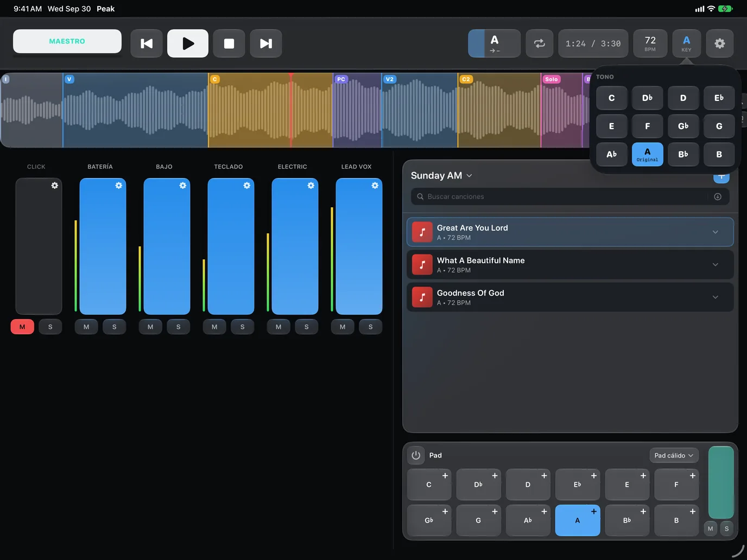The width and height of the screenshot is (747, 560).
Task: Toggle the Pad power button
Action: (x=416, y=455)
